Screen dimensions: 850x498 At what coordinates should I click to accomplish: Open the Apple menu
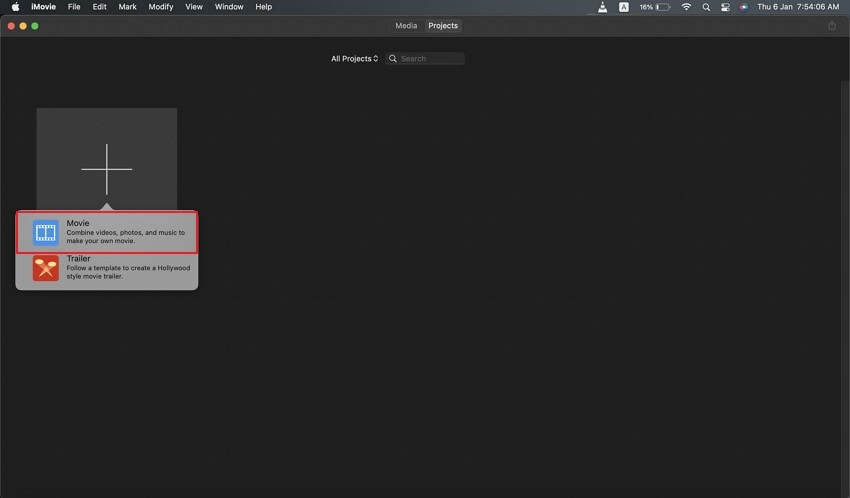[x=16, y=7]
